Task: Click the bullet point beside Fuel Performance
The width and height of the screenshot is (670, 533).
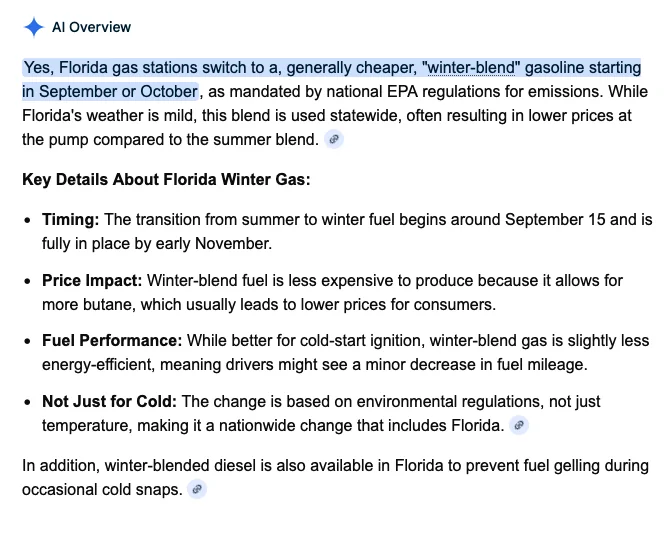Action: 28,342
